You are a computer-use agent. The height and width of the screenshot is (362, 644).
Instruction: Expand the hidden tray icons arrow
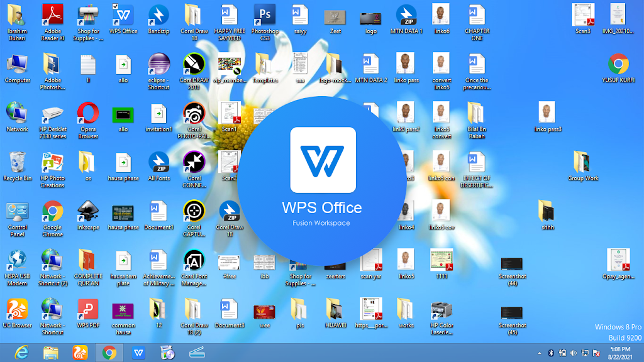pos(539,353)
